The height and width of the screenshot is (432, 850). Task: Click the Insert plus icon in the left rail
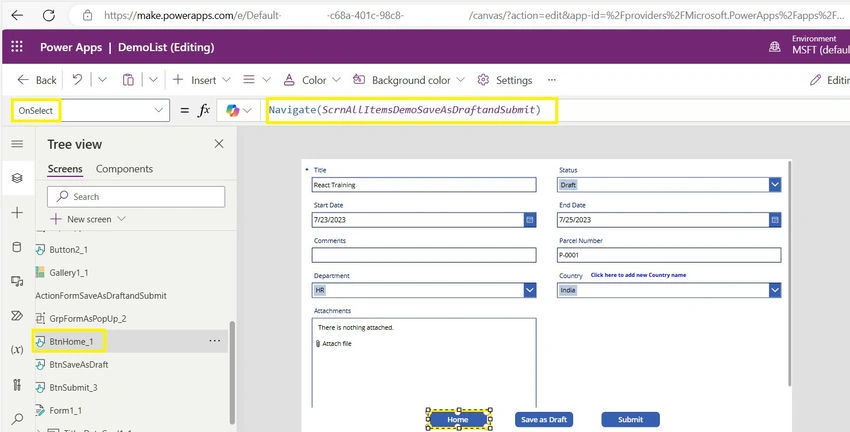pos(17,212)
